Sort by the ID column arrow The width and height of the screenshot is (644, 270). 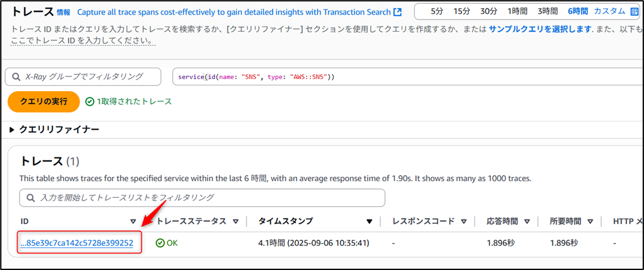click(x=133, y=221)
